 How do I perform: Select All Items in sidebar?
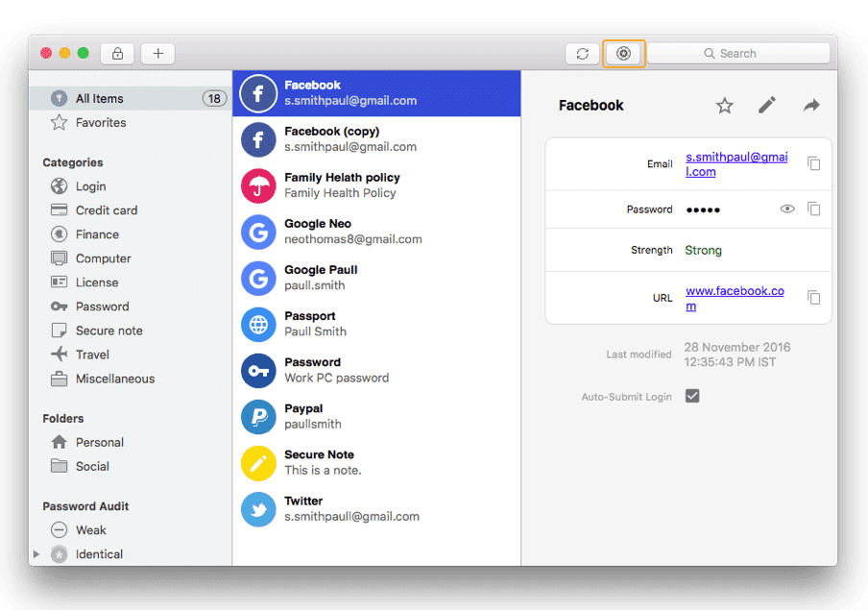130,99
